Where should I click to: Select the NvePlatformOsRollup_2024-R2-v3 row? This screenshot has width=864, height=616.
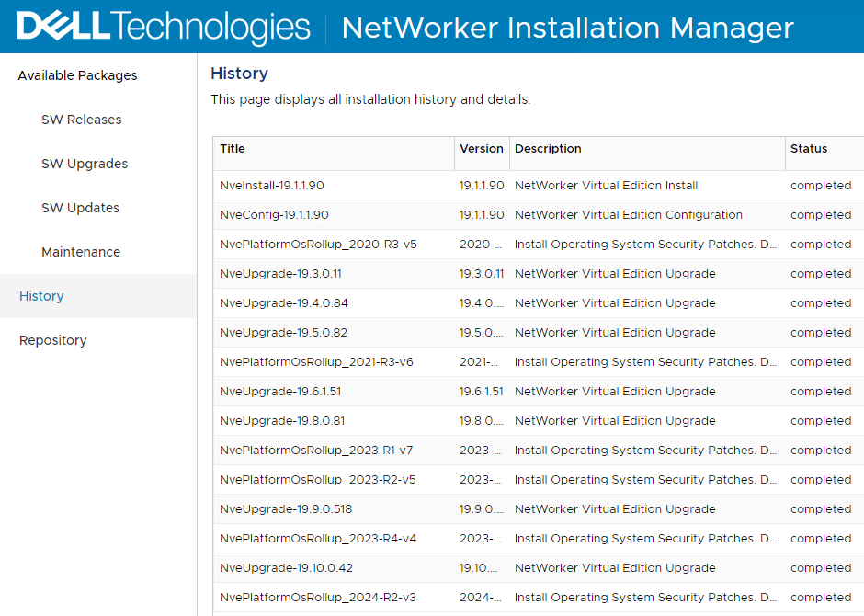tap(318, 598)
